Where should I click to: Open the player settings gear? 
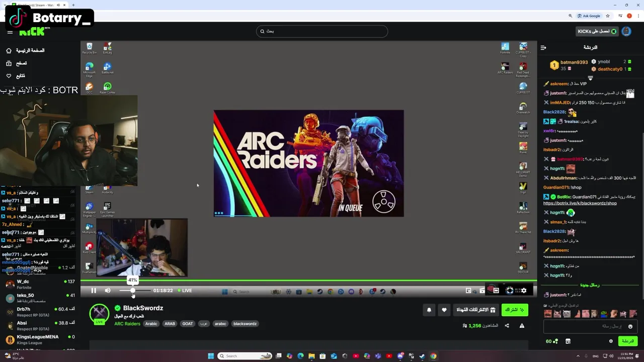pyautogui.click(x=524, y=291)
